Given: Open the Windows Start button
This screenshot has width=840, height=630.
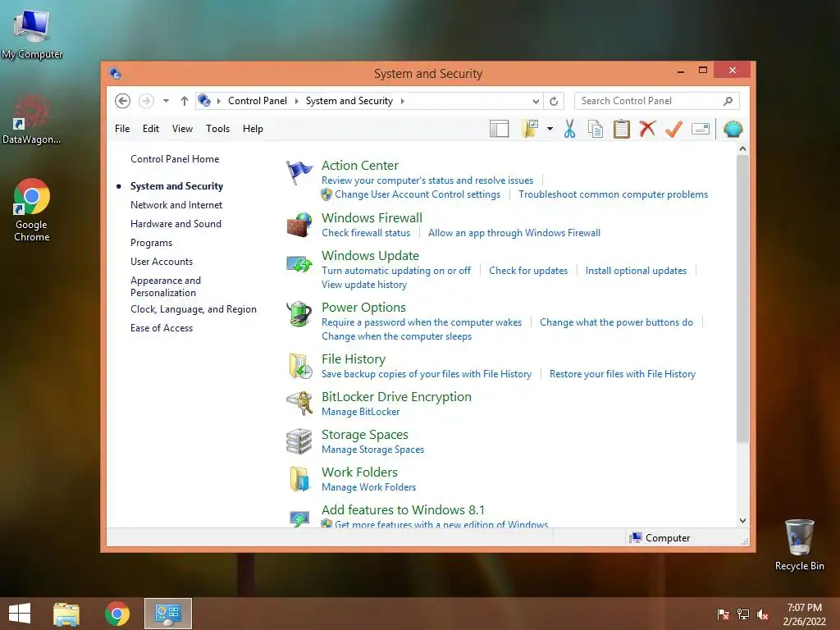Looking at the screenshot, I should [x=20, y=614].
